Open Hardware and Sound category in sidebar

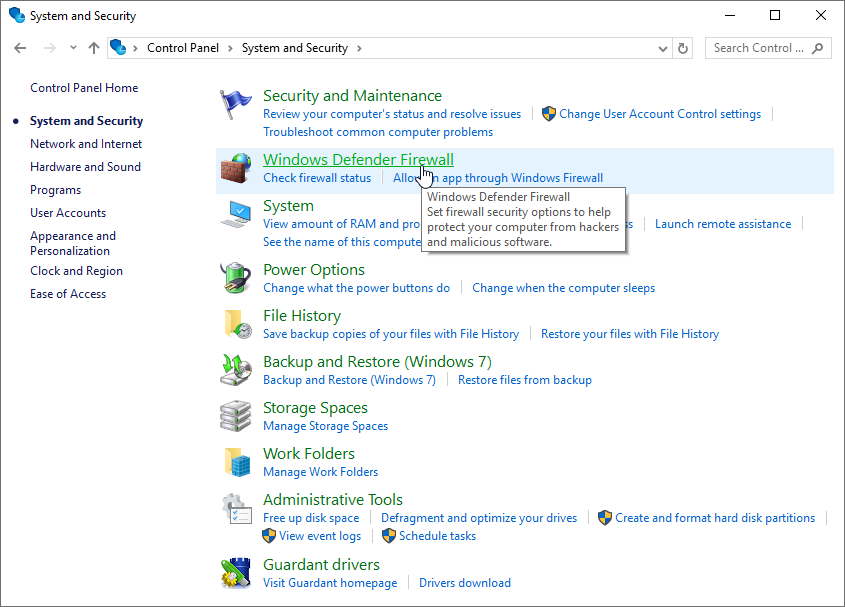click(x=85, y=167)
